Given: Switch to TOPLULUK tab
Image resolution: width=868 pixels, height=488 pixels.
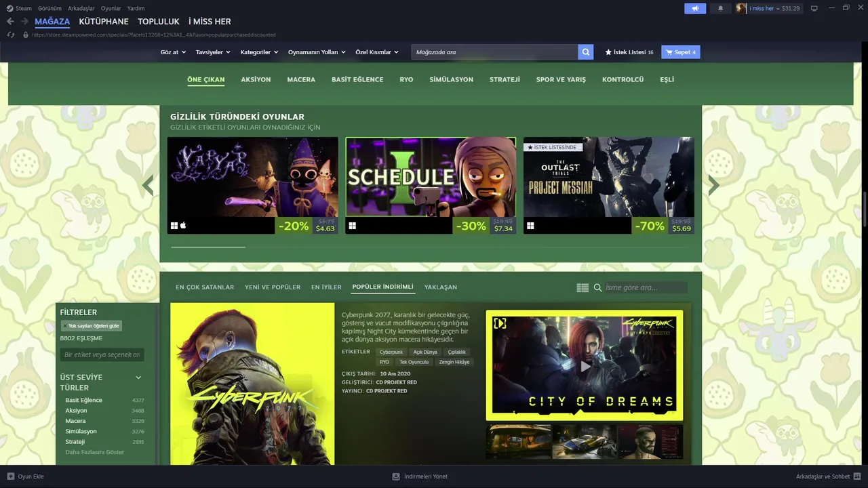Looking at the screenshot, I should pyautogui.click(x=159, y=22).
